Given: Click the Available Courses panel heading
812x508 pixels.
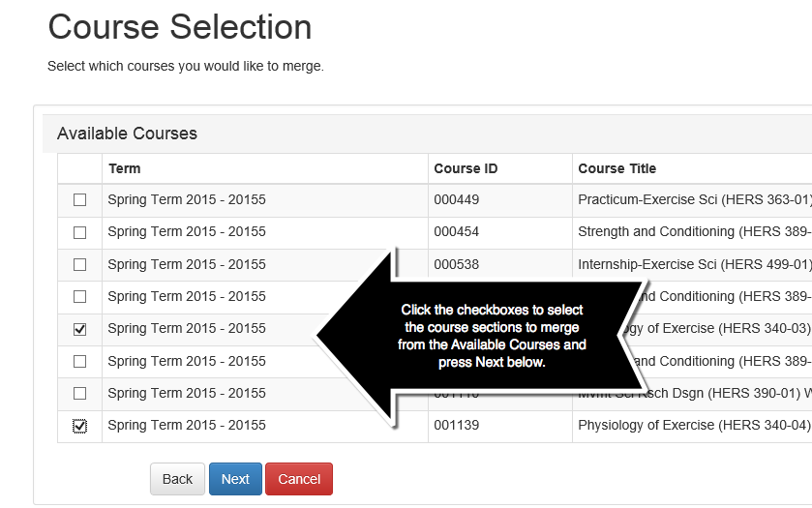Looking at the screenshot, I should 127,134.
